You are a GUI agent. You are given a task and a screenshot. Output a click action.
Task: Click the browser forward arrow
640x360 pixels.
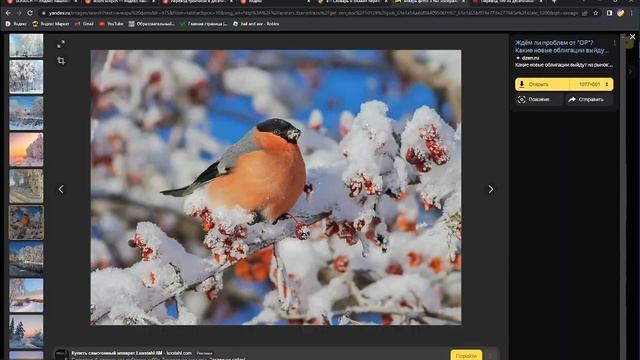(x=19, y=13)
